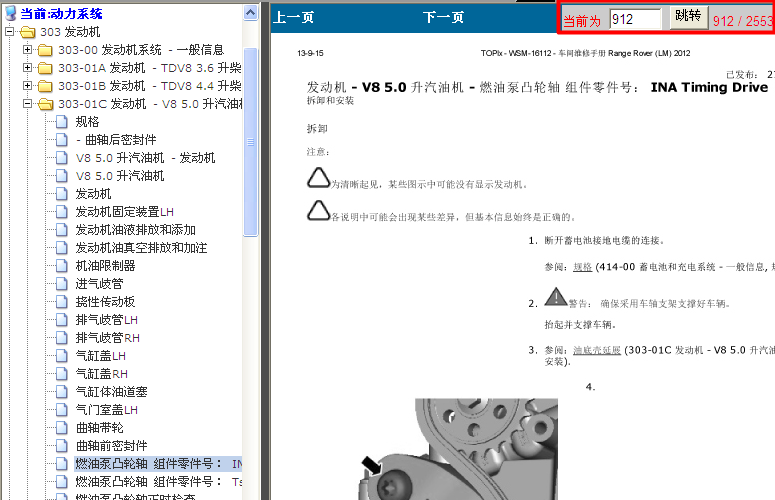Click the 当前:动力系统 heading text
775x500 pixels.
click(61, 14)
